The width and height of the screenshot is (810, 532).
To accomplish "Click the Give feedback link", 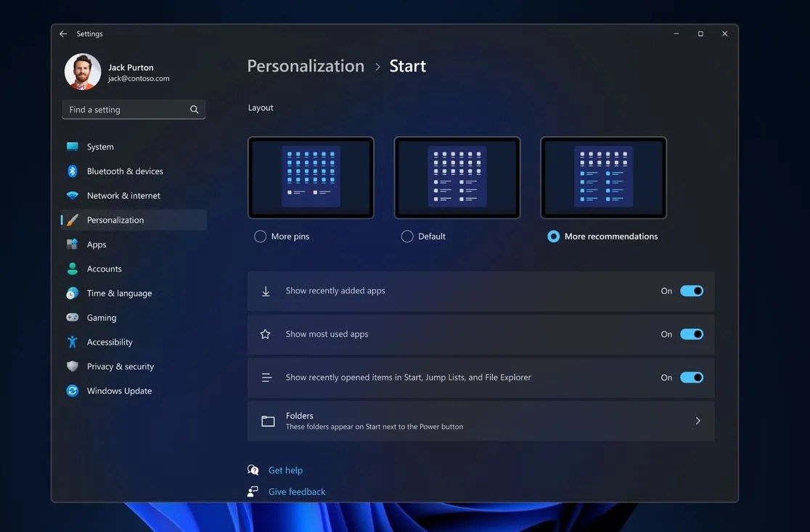I will tap(297, 491).
